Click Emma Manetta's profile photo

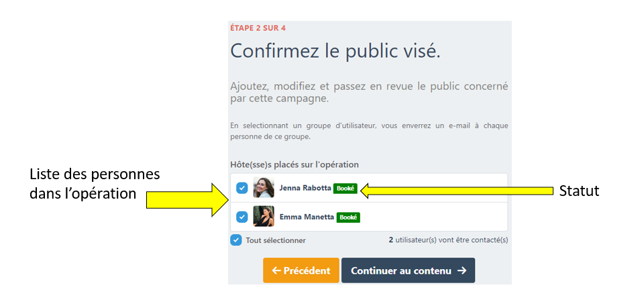coord(264,217)
